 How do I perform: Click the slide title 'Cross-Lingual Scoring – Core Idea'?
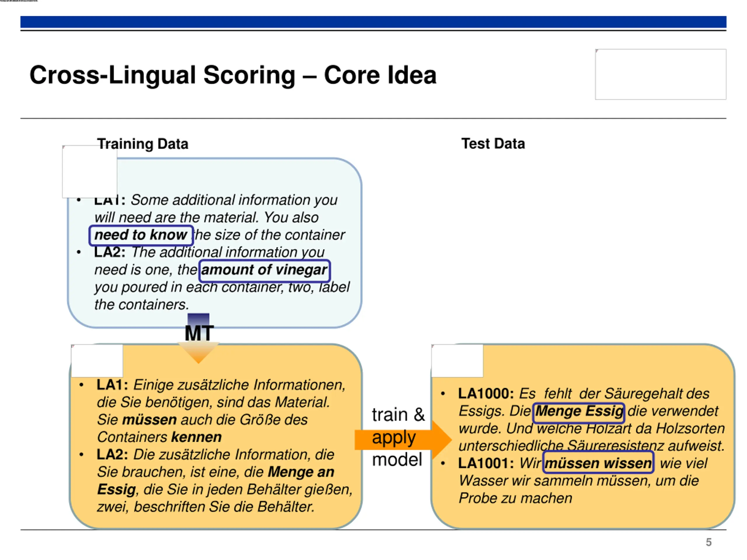233,75
